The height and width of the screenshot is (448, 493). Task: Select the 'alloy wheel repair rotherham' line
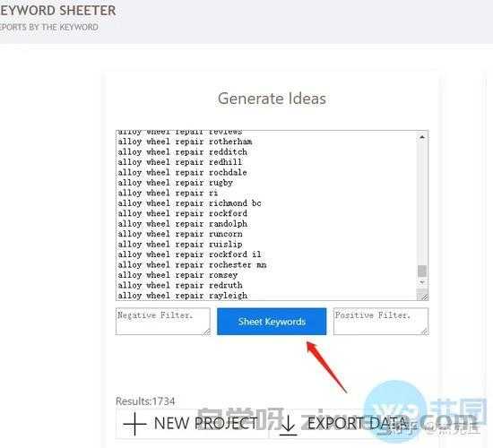click(x=185, y=142)
